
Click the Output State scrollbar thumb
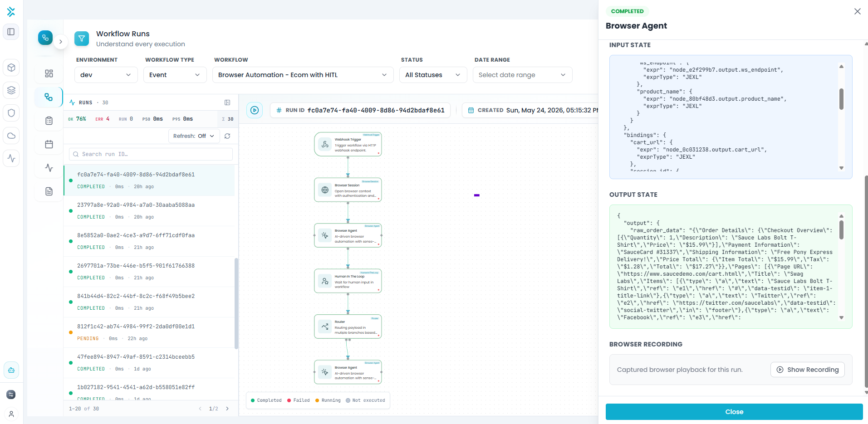click(841, 229)
